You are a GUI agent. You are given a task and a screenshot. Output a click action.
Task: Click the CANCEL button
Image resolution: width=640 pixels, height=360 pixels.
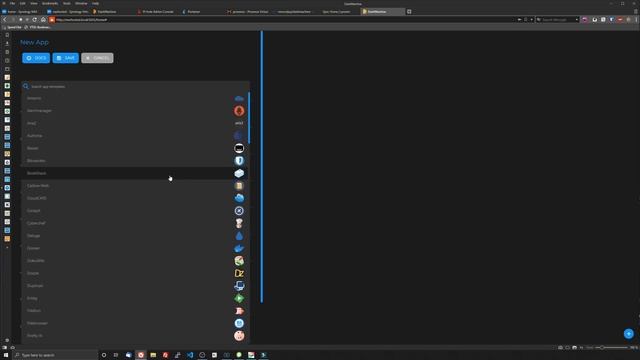click(97, 58)
